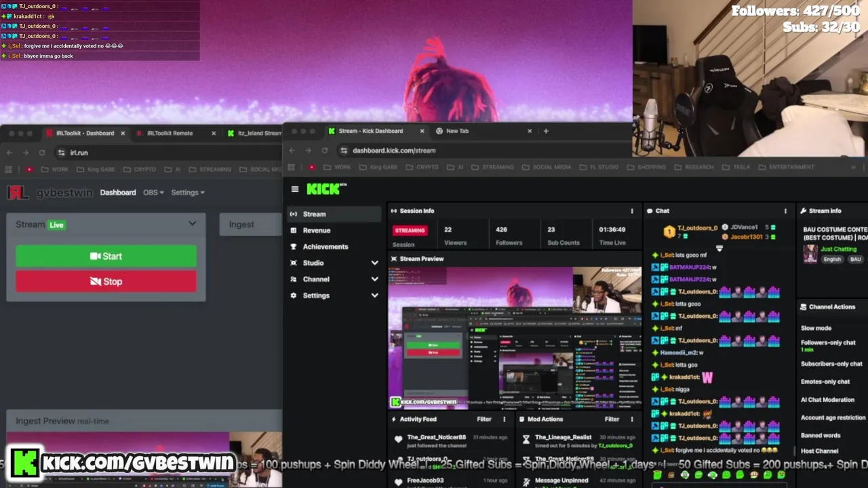Expand the Settings sidebar section in Kick
The width and height of the screenshot is (868, 488).
[x=374, y=296]
